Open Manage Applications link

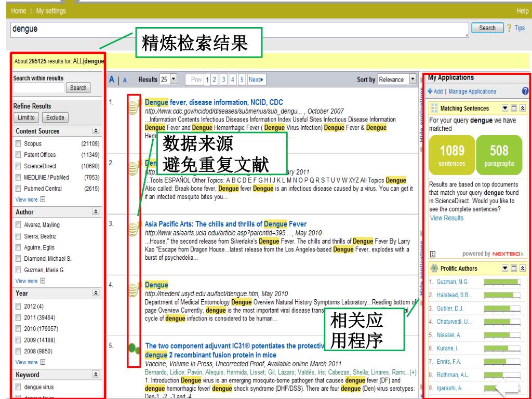pyautogui.click(x=472, y=91)
